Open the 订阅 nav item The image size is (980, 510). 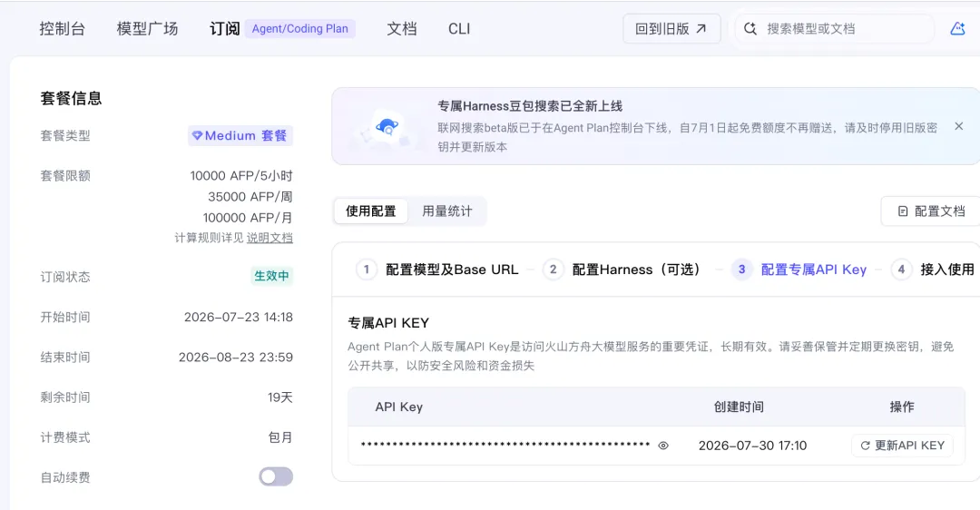coord(224,29)
